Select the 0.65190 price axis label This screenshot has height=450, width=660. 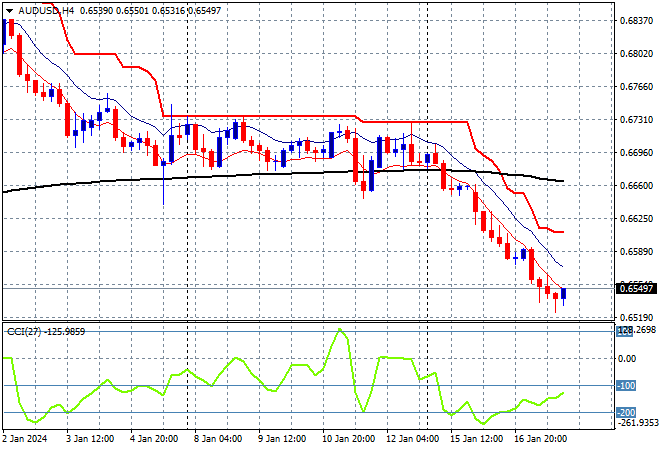click(x=636, y=317)
